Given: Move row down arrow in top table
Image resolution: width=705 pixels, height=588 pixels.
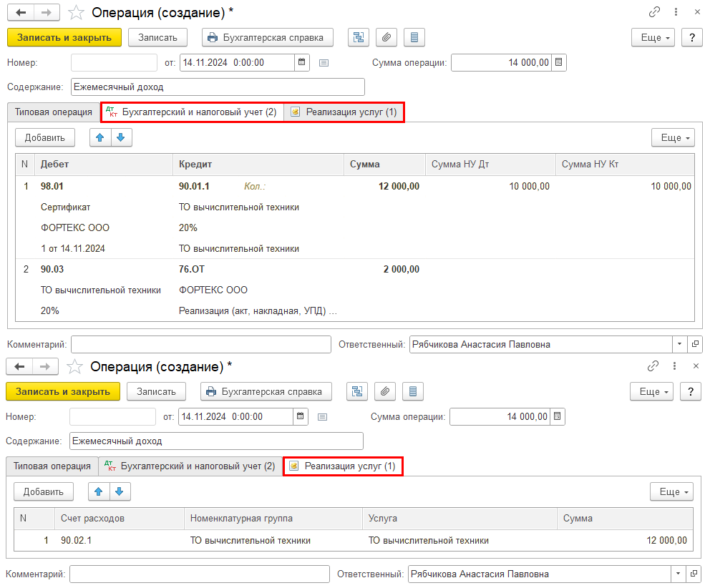Looking at the screenshot, I should click(x=121, y=137).
